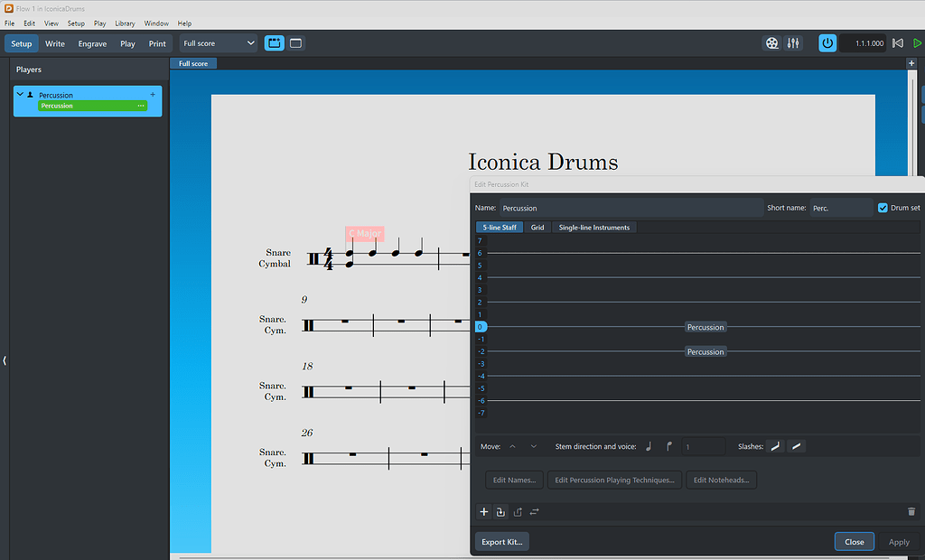Viewport: 925px width, 560px height.
Task: Collapse the Percussion player card
Action: point(20,95)
